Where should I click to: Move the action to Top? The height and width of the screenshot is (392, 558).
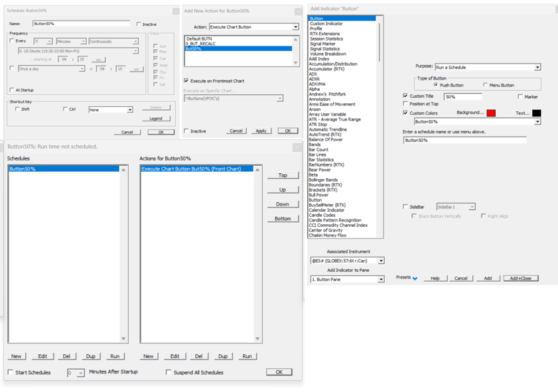(x=283, y=175)
